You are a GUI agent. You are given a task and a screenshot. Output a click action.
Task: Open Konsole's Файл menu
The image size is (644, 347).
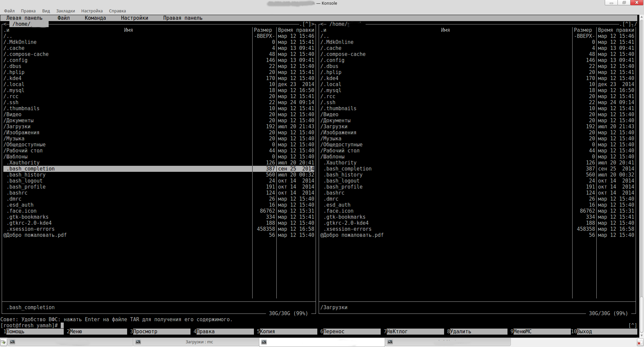coord(9,11)
